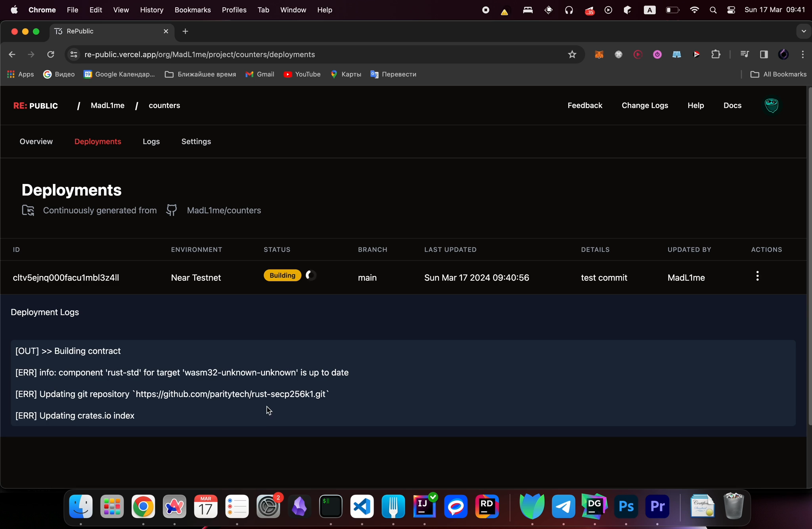Image resolution: width=812 pixels, height=529 pixels.
Task: Open the MadL1me/counters repository link
Action: pyautogui.click(x=224, y=210)
